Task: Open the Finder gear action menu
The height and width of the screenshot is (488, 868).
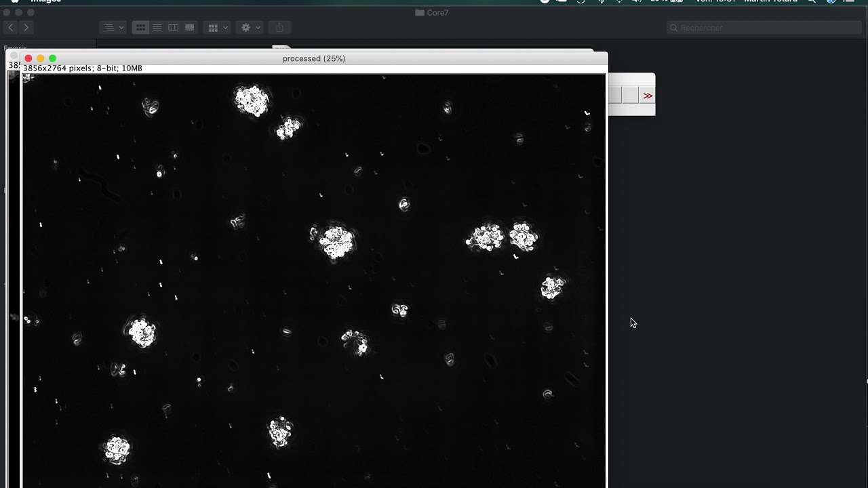Action: click(250, 28)
